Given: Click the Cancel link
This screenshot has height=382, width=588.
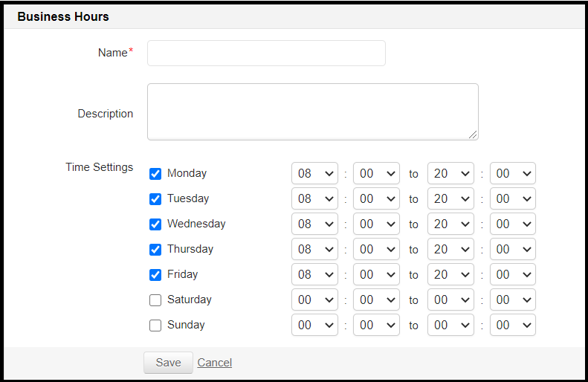Looking at the screenshot, I should pos(215,363).
